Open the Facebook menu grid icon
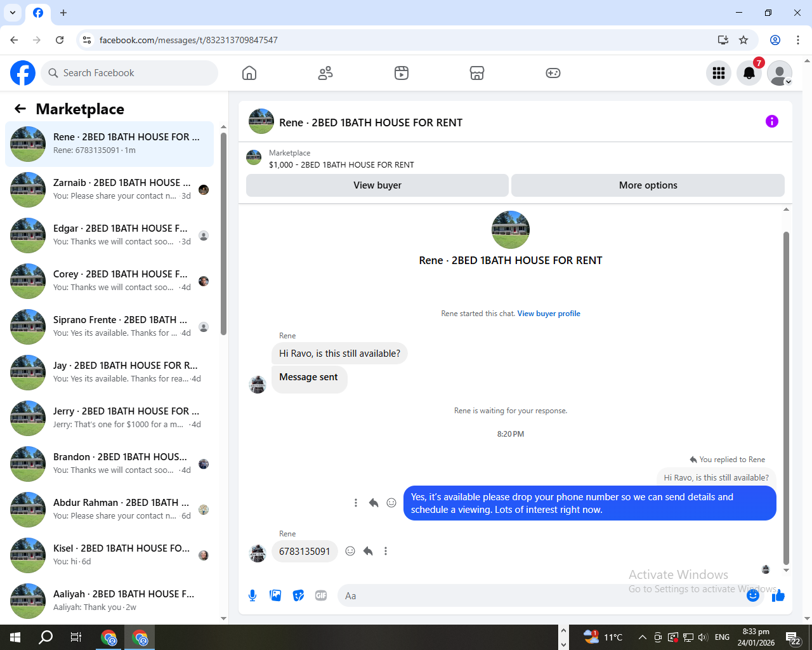The height and width of the screenshot is (650, 812). [x=719, y=73]
